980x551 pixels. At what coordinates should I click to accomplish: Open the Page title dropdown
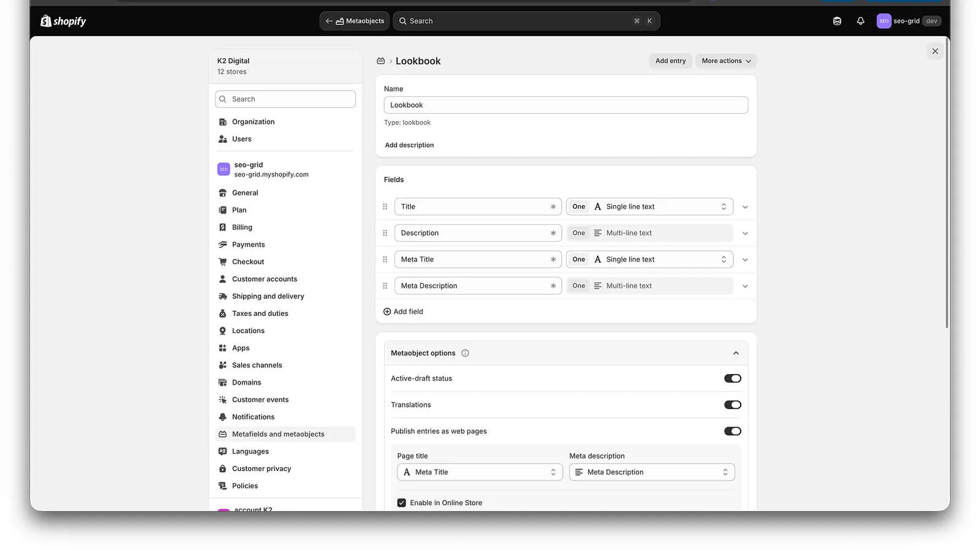click(480, 472)
